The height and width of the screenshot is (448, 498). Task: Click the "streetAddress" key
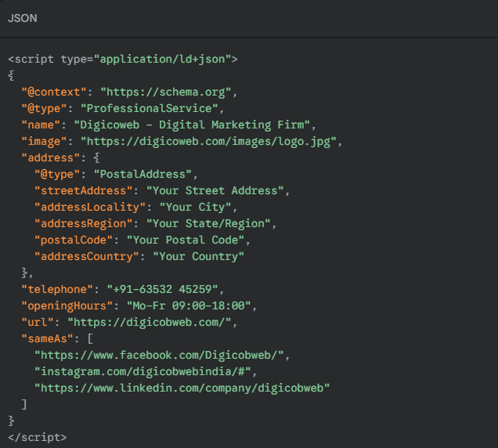(x=84, y=190)
